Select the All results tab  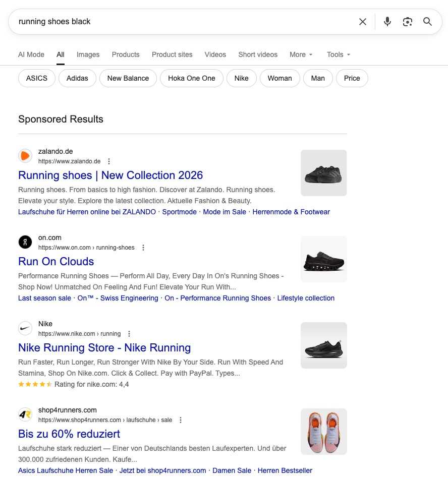pyautogui.click(x=61, y=54)
